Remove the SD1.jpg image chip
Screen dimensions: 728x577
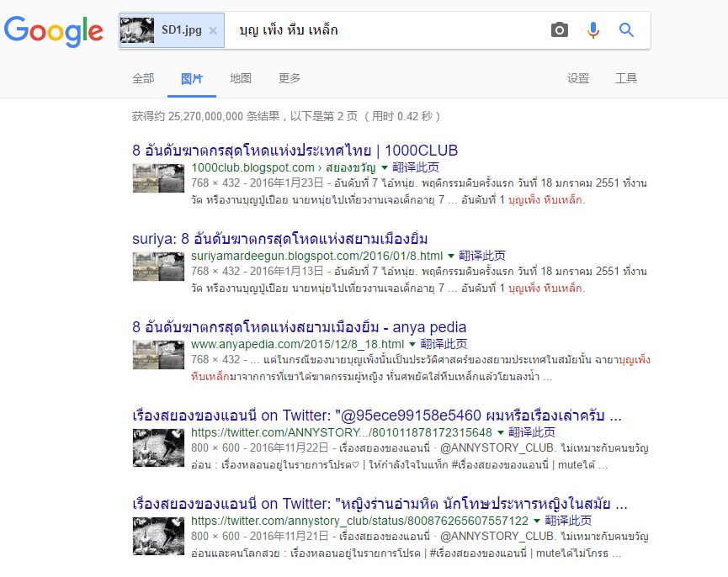pyautogui.click(x=213, y=30)
